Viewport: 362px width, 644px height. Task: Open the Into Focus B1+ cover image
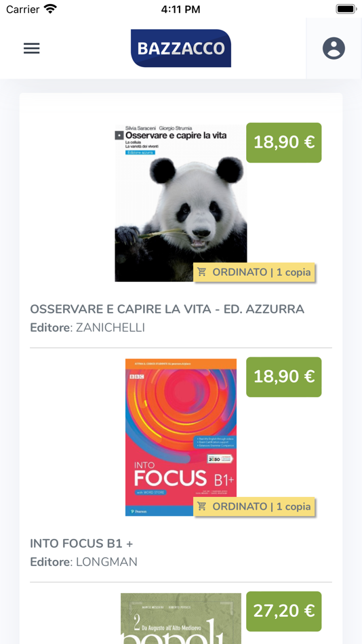(181, 437)
